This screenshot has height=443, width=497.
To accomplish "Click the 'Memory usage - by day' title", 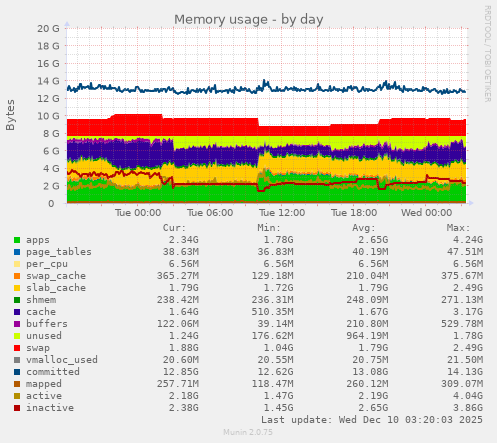I will [249, 20].
